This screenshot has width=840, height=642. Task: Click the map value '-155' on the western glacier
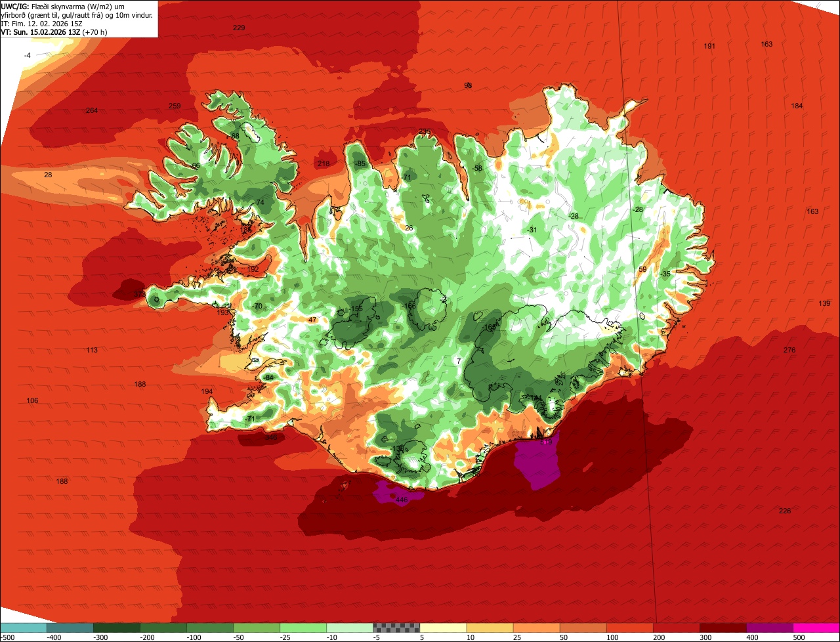click(356, 309)
